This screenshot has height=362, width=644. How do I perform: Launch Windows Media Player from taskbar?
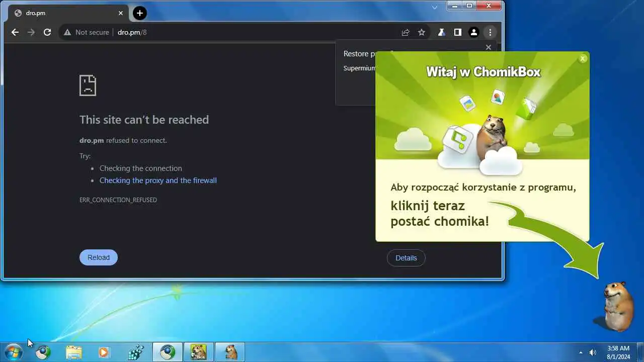coord(104,352)
